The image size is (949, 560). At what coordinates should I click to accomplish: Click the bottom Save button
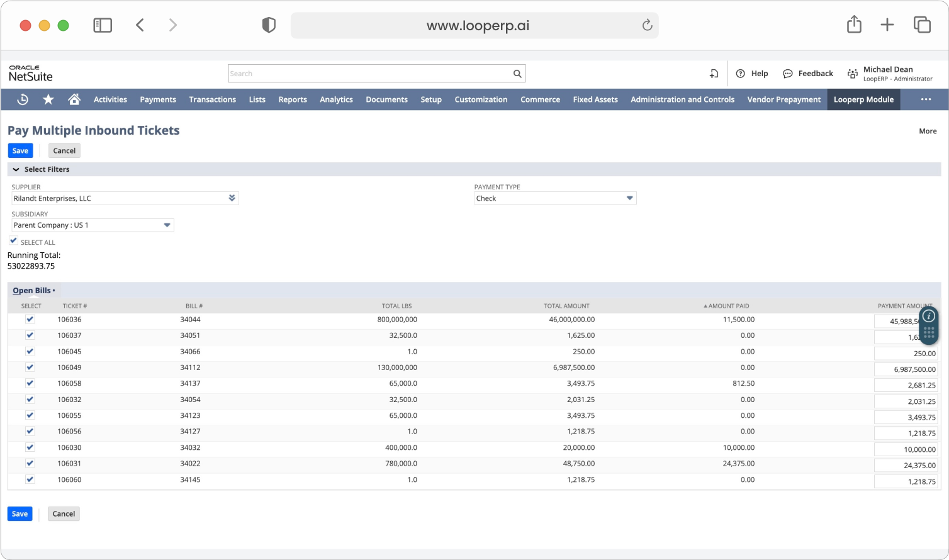[x=20, y=514]
